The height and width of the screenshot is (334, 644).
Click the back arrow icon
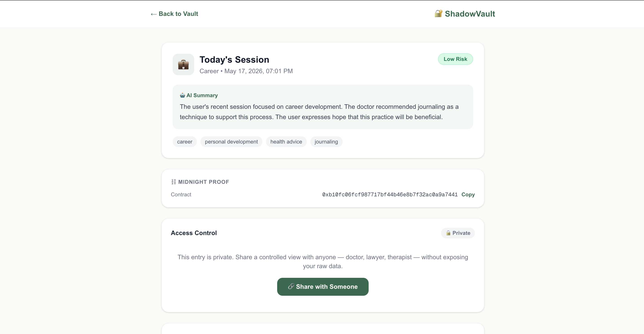pyautogui.click(x=154, y=14)
